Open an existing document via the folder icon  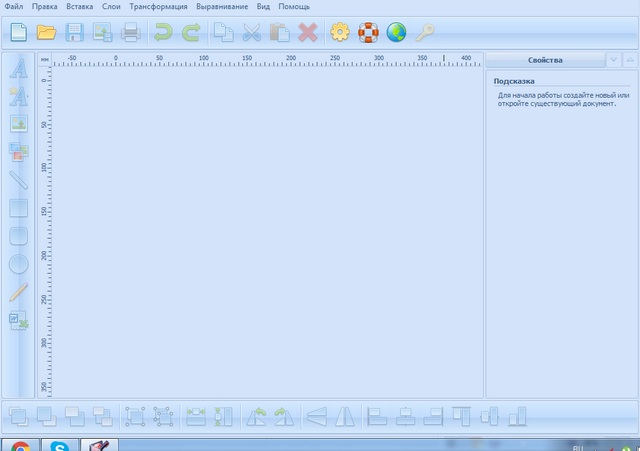pyautogui.click(x=46, y=33)
